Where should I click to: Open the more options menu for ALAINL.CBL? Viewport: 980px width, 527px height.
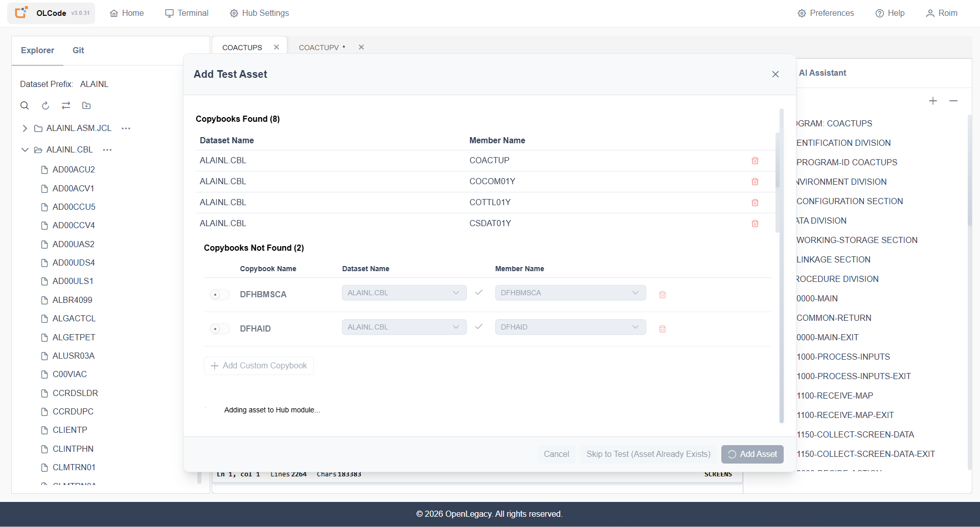(107, 150)
